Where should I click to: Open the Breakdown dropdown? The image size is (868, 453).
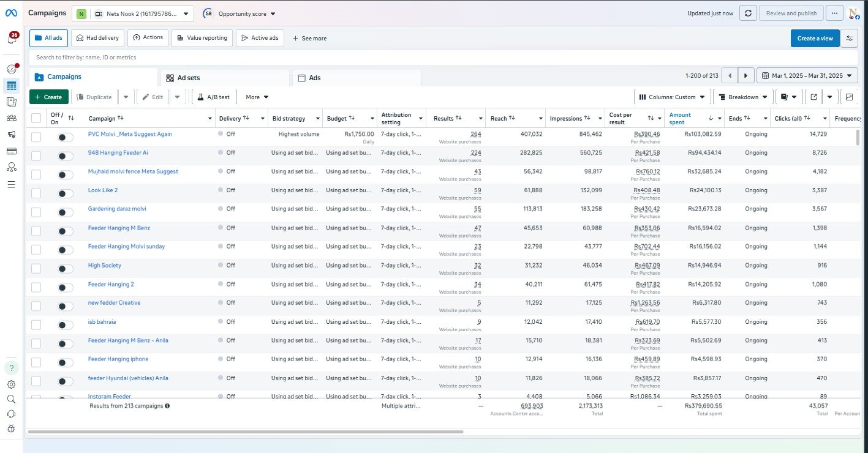point(743,97)
